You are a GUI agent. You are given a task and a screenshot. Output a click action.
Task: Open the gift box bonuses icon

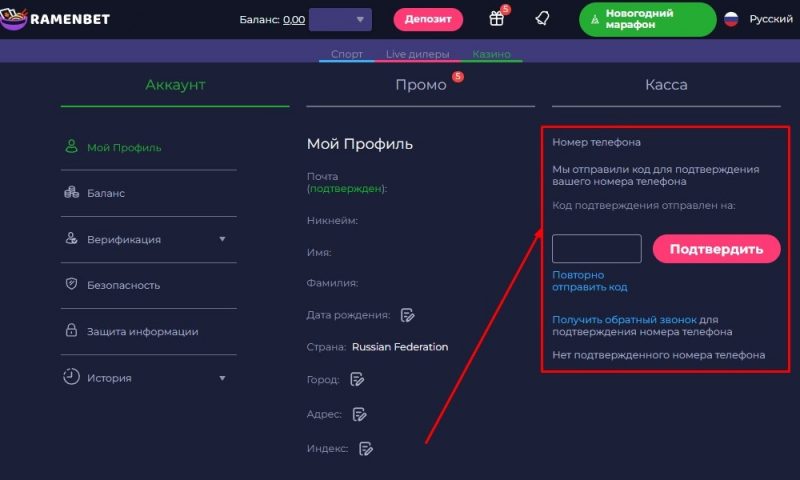coord(496,19)
